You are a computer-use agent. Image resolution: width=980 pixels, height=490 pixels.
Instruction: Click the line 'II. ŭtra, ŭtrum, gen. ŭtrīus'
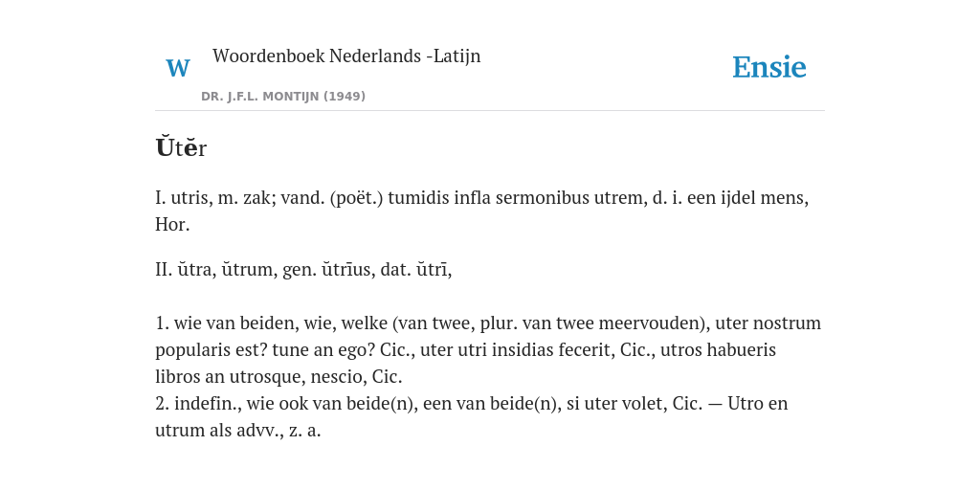pyautogui.click(x=303, y=270)
